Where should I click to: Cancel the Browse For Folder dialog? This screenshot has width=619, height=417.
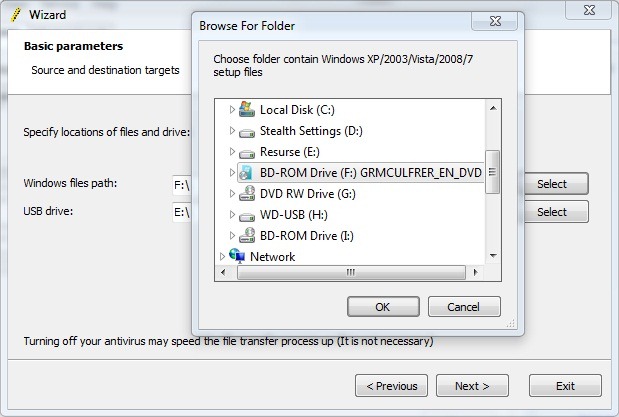click(x=464, y=307)
